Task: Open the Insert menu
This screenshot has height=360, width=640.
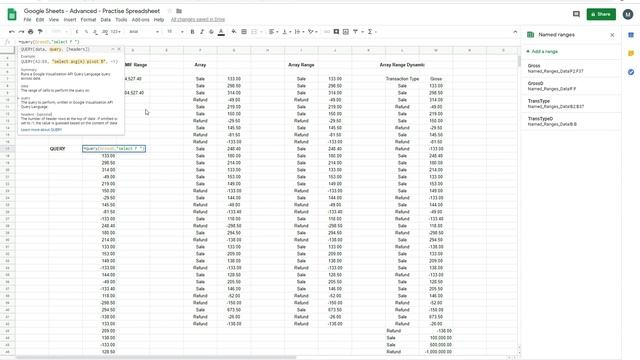Action: (x=70, y=20)
